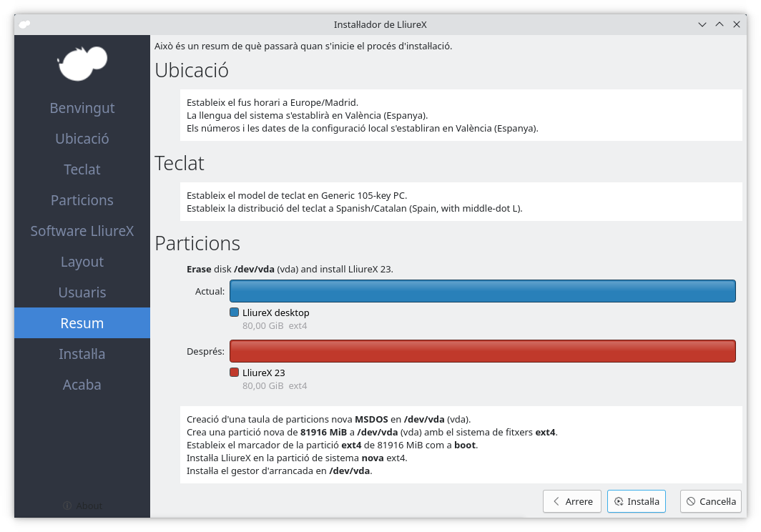Image resolution: width=761 pixels, height=532 pixels.
Task: Click the About info icon
Action: (x=67, y=506)
